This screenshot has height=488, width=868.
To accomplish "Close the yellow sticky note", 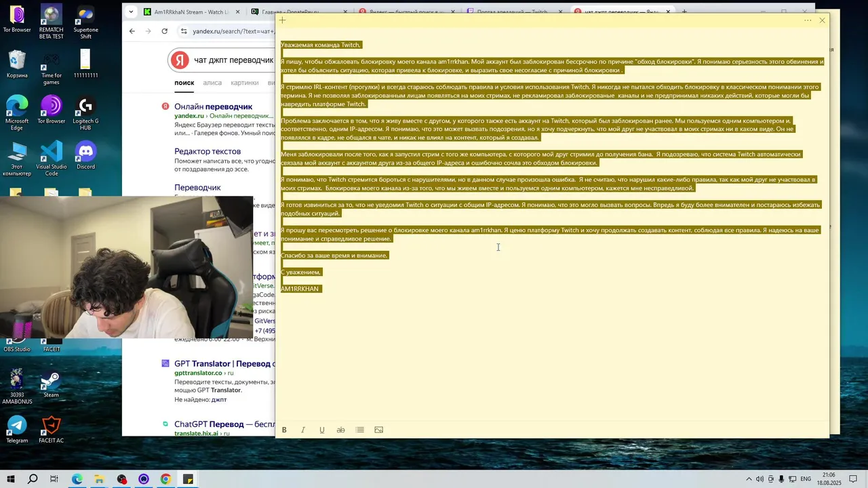I will click(x=822, y=20).
